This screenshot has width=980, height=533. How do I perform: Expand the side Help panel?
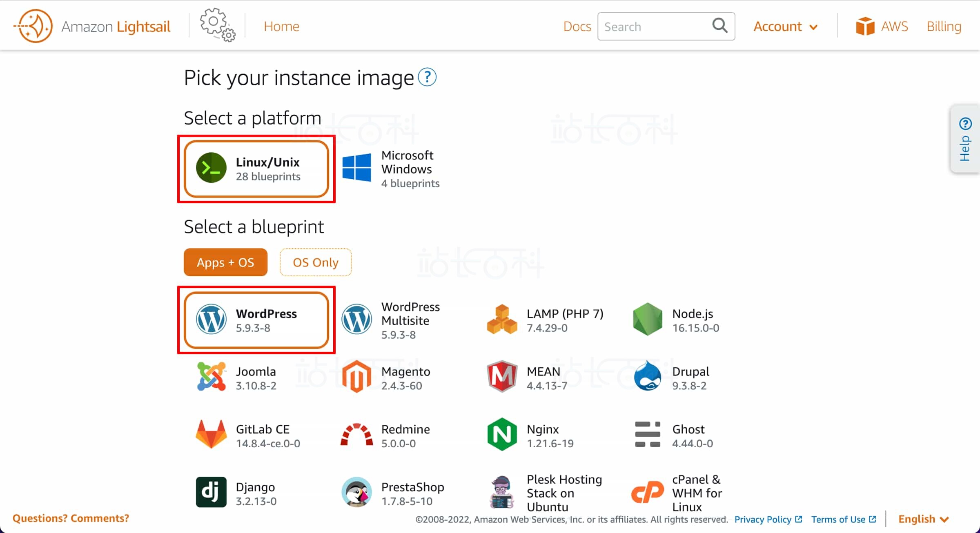(x=965, y=140)
